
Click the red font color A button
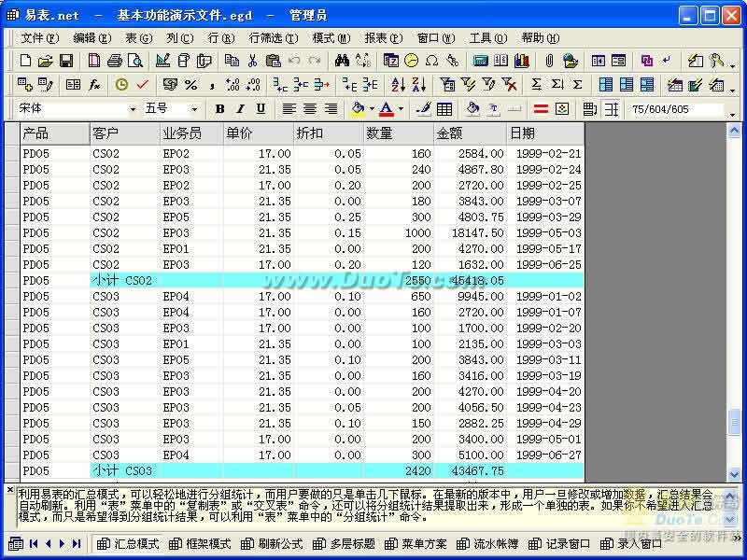pyautogui.click(x=387, y=109)
